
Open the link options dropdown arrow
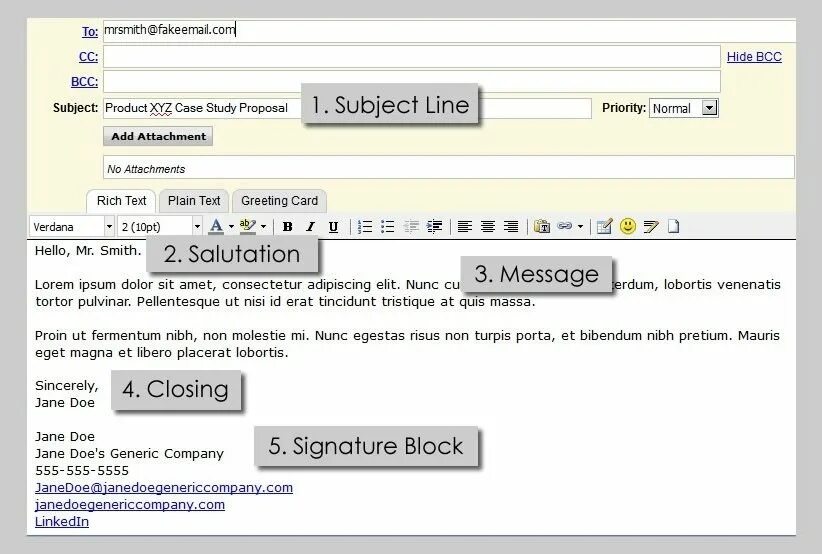coord(580,227)
